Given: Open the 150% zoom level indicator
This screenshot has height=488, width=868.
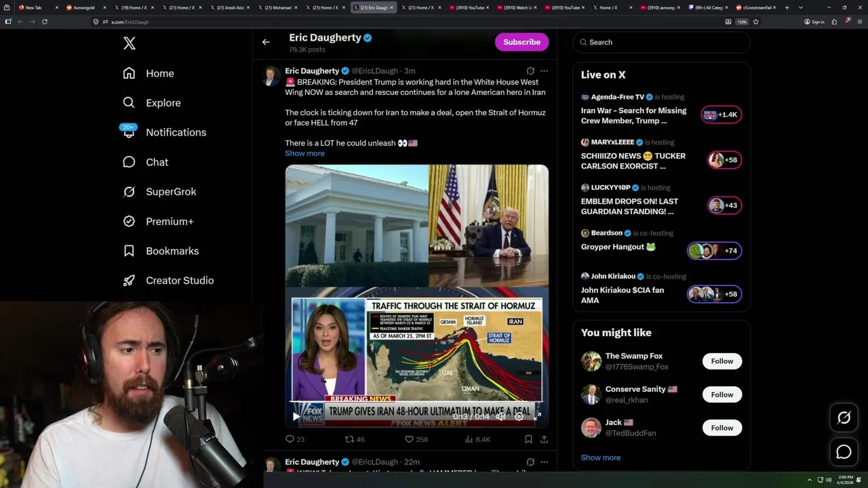Looking at the screenshot, I should [742, 22].
